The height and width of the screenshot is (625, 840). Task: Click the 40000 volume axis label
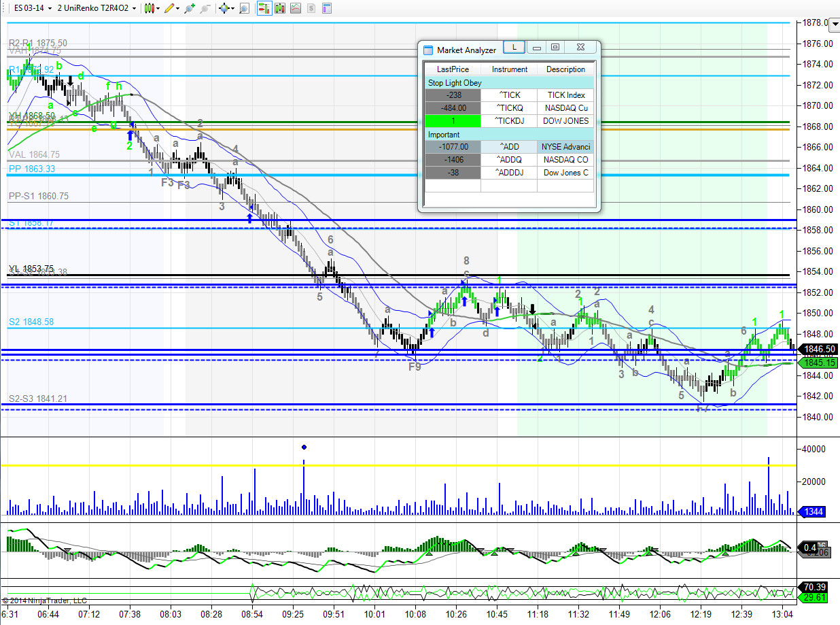814,449
